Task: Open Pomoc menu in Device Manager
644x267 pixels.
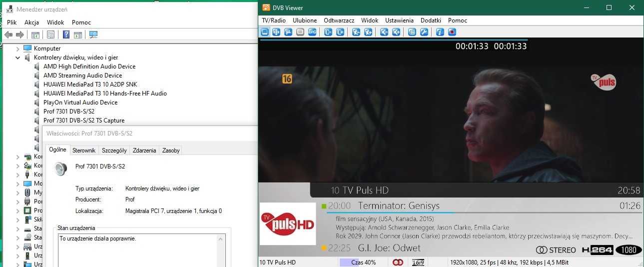Action: click(x=81, y=22)
